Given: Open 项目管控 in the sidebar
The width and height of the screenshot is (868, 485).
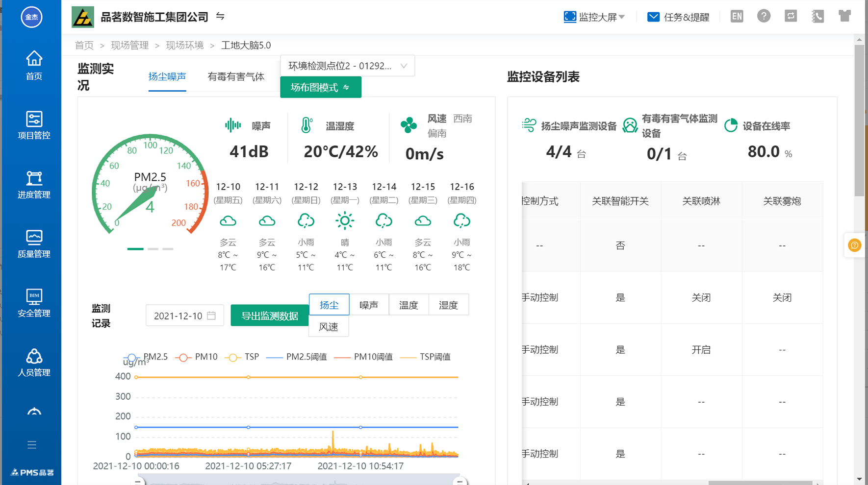Looking at the screenshot, I should point(34,125).
